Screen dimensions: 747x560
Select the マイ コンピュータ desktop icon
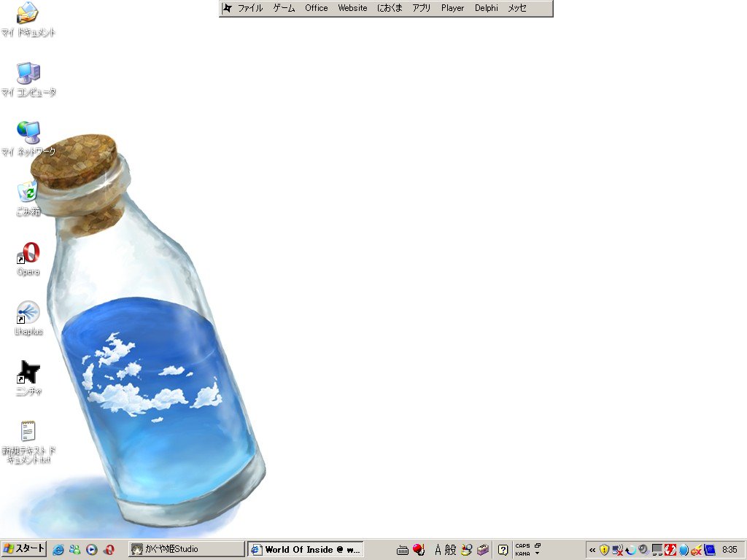(x=28, y=79)
